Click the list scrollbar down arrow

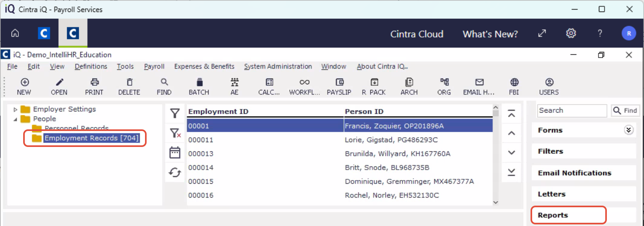click(x=496, y=202)
